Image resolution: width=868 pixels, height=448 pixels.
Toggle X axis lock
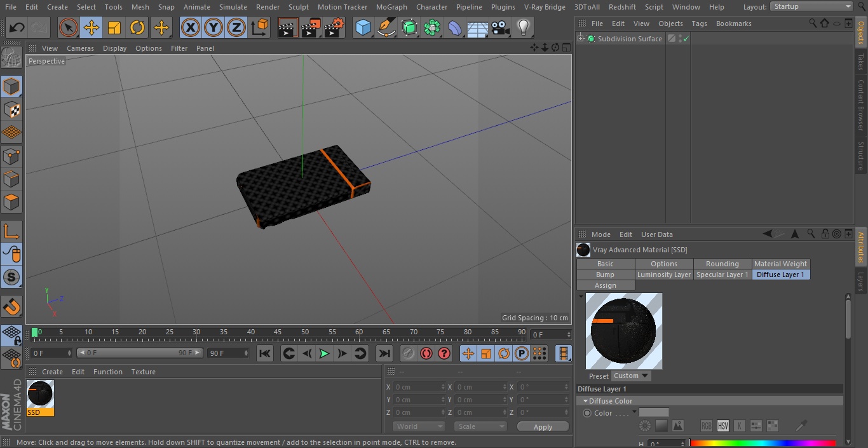(191, 28)
